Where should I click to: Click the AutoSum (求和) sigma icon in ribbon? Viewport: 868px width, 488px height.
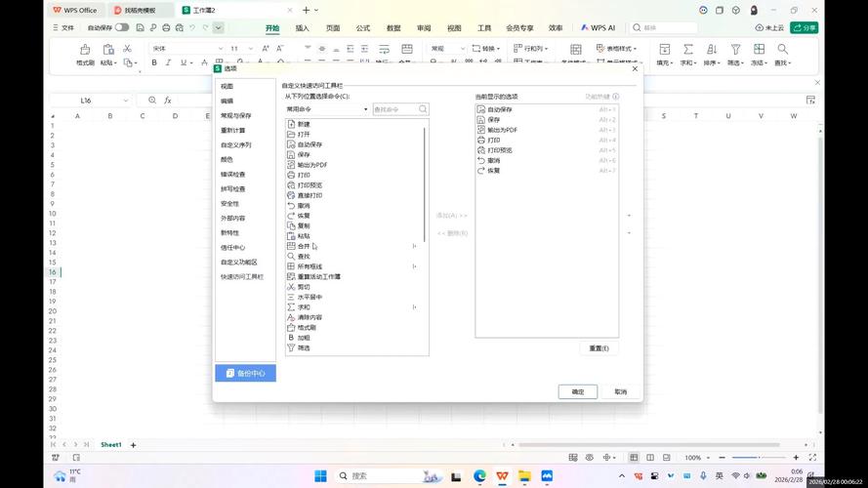(688, 49)
